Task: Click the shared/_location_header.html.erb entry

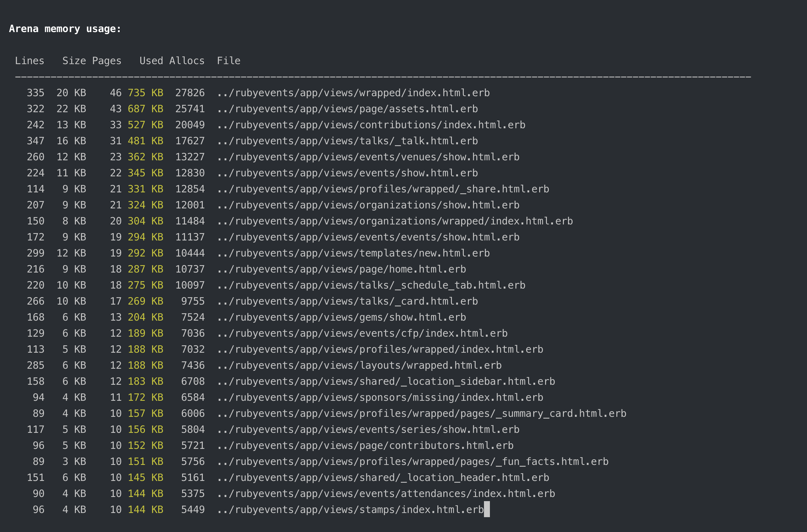Action: pyautogui.click(x=383, y=477)
